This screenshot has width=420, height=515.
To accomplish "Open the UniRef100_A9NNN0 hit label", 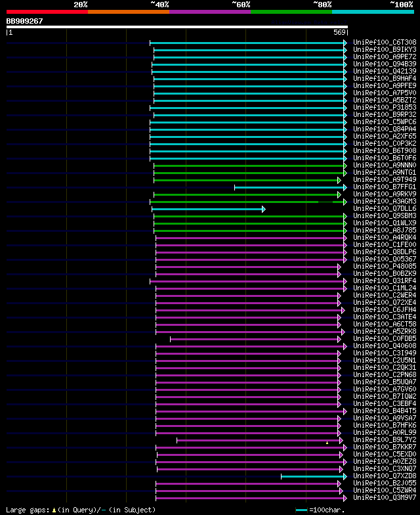I will pos(385,166).
